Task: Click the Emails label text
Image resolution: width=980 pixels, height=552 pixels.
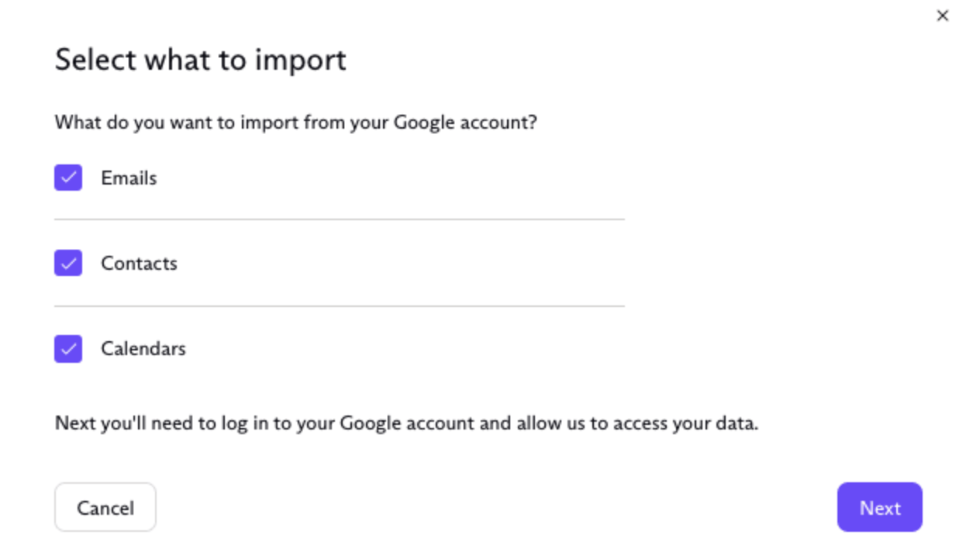Action: tap(129, 178)
